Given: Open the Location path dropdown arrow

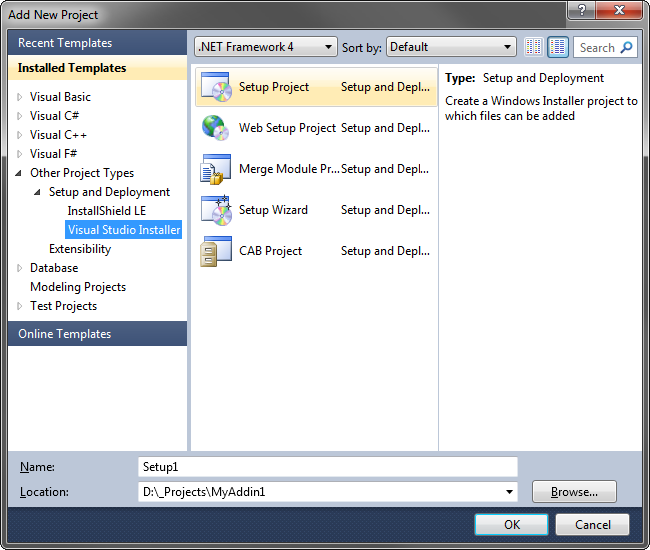Looking at the screenshot, I should tap(509, 492).
